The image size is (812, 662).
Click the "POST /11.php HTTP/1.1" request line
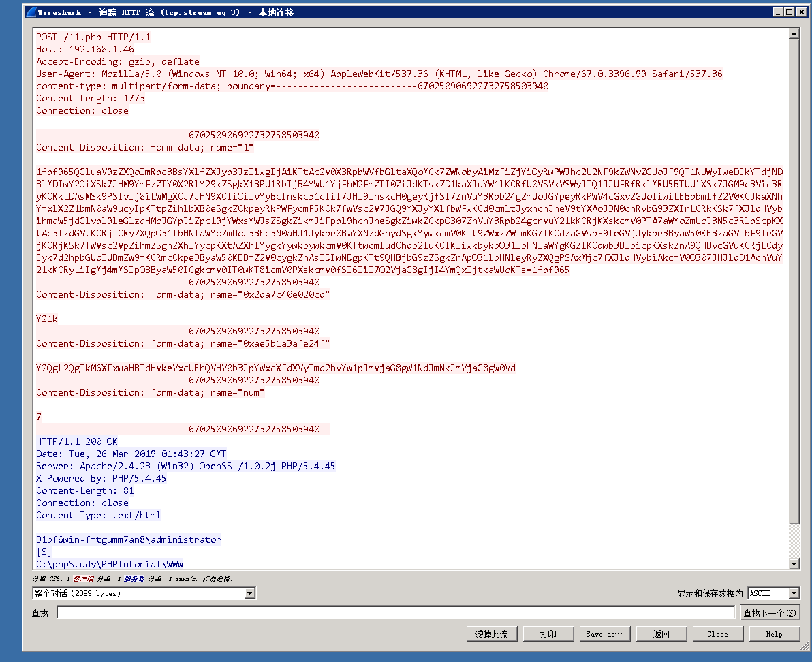(93, 37)
